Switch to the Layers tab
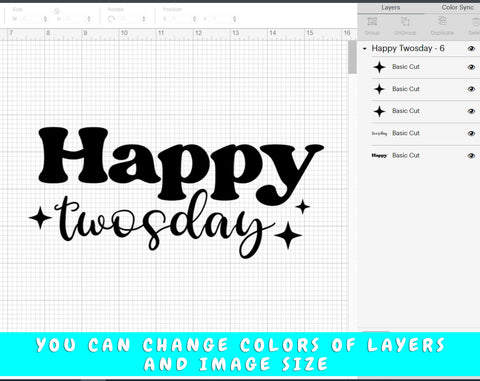The image size is (480, 381). click(390, 7)
